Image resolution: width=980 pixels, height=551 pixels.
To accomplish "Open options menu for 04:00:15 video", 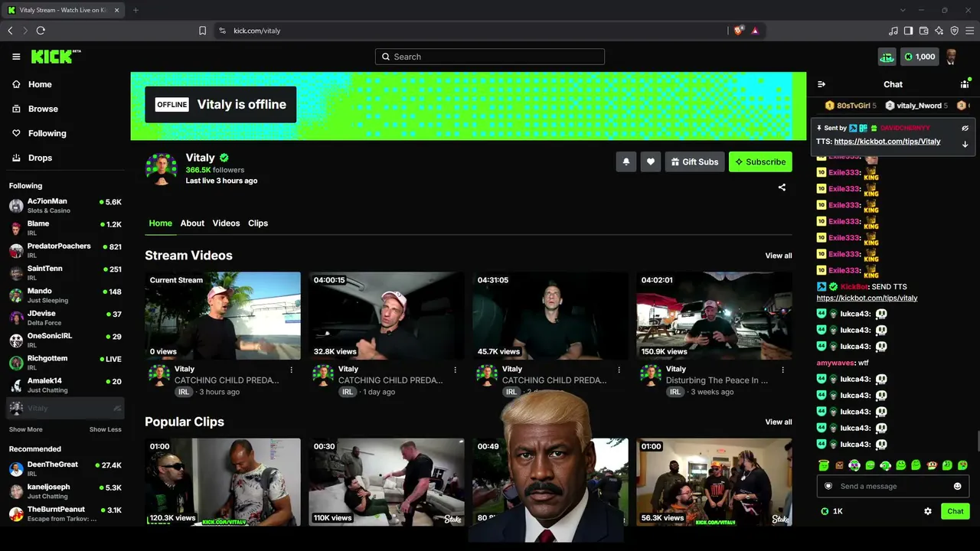I will (x=455, y=370).
